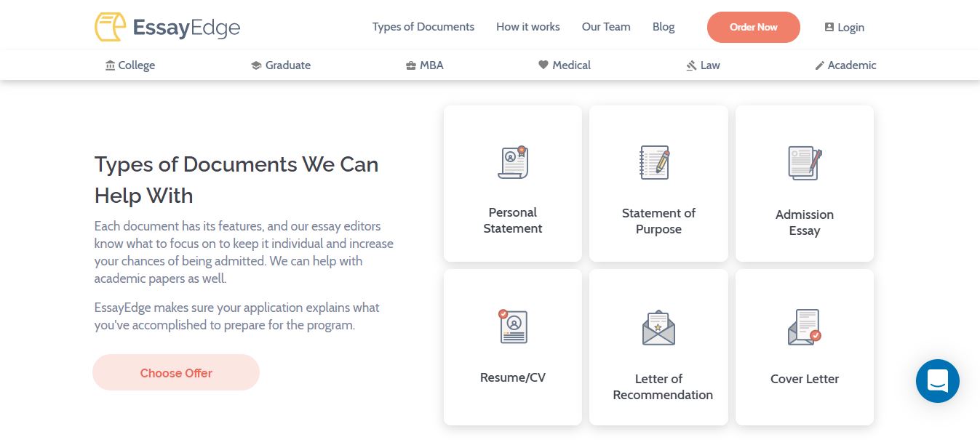
Task: Open the Statement of Purpose card title
Action: click(x=658, y=221)
